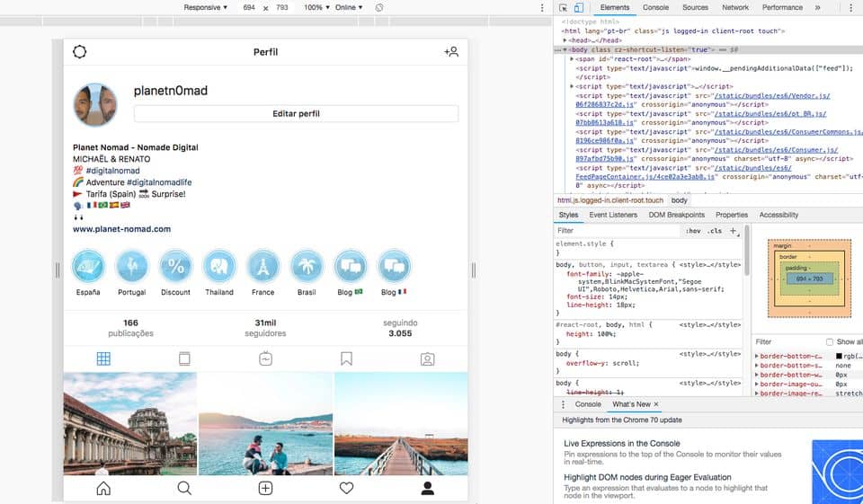Open the DOM Breakpoints pane tab

(676, 215)
